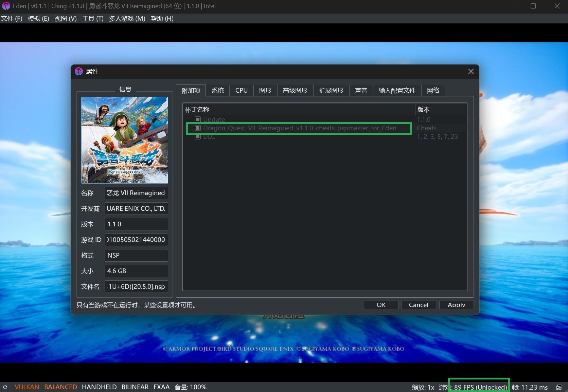568x392 pixels.
Task: Close the 属性 dialog
Action: coord(471,71)
